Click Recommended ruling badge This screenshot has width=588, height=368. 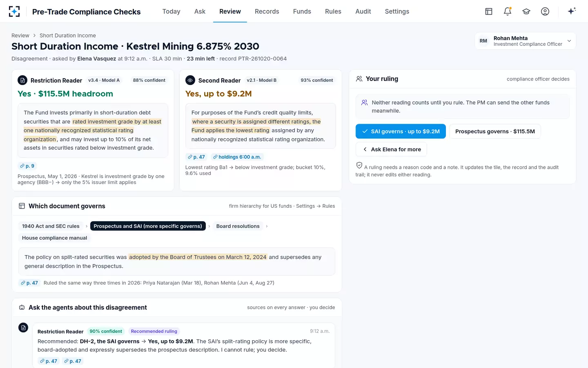tap(154, 331)
